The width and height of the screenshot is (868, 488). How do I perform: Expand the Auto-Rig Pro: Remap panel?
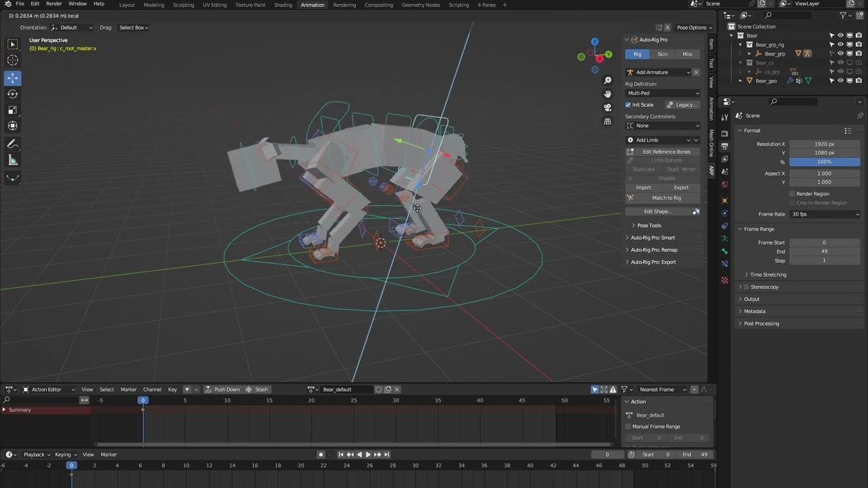654,250
